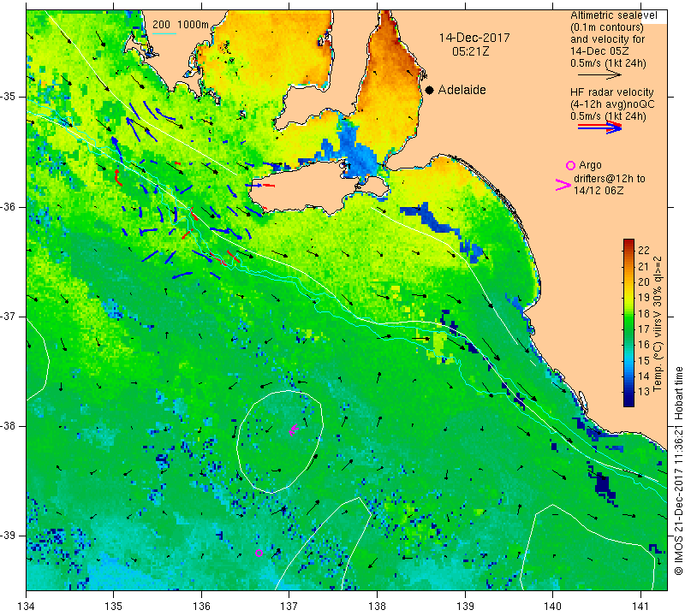Click the magenta Argo float circle near 39S
The width and height of the screenshot is (685, 616).
pos(259,554)
